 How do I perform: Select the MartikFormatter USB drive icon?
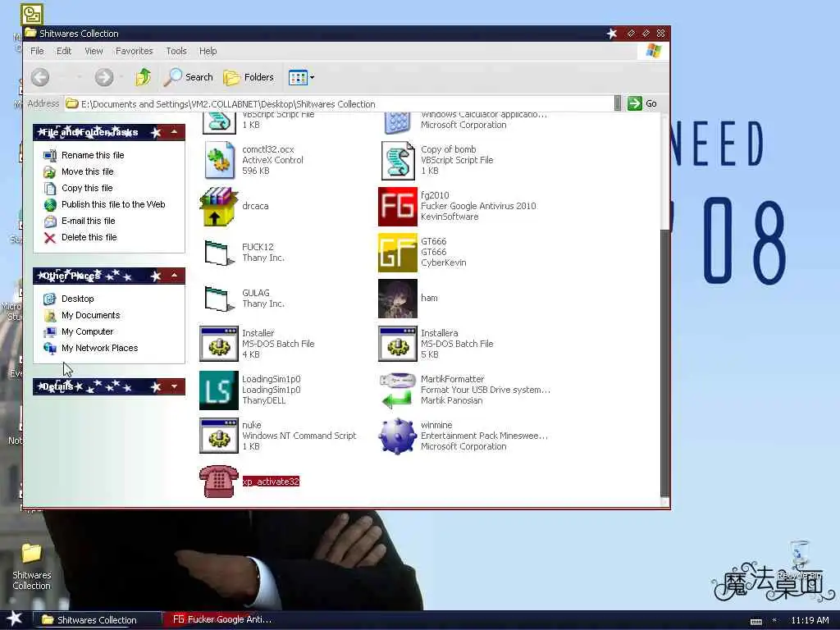(398, 390)
